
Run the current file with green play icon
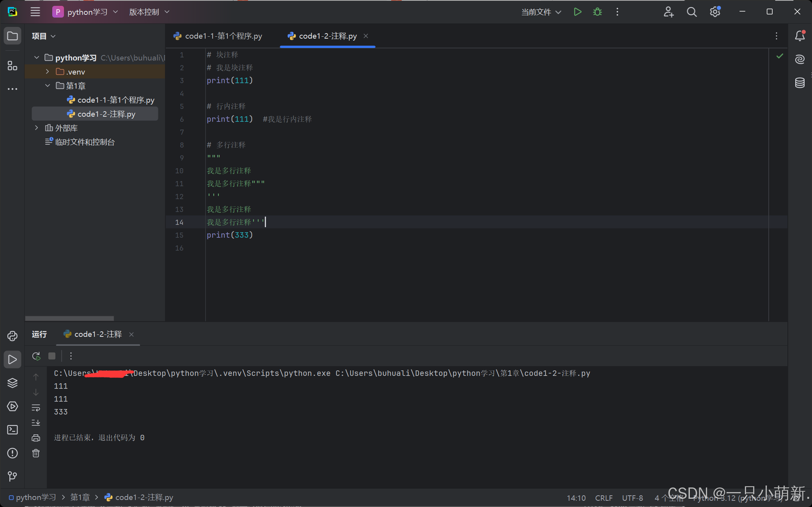(578, 12)
